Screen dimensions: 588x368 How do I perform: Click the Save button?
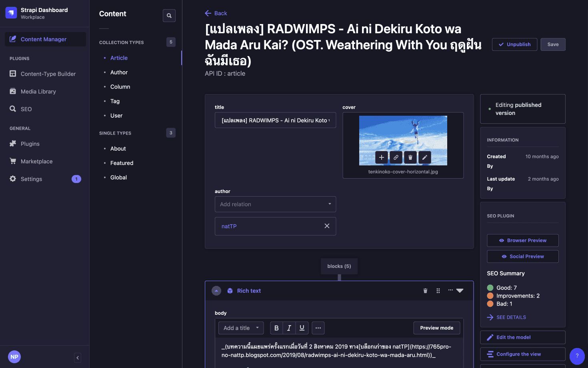553,44
